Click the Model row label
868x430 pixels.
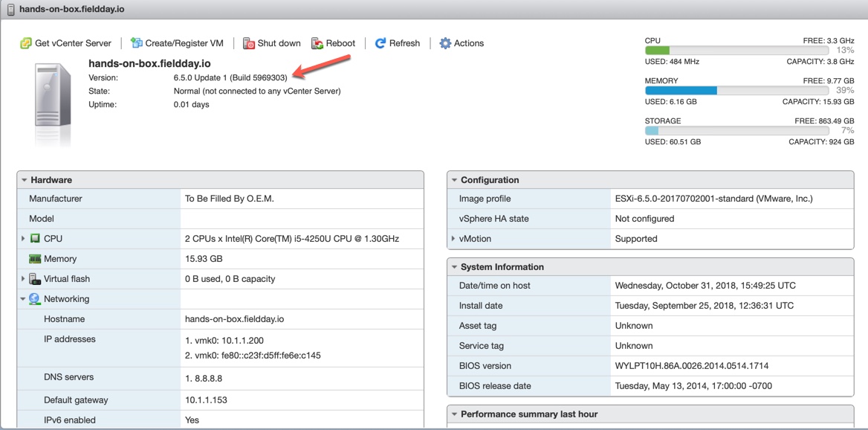point(42,219)
